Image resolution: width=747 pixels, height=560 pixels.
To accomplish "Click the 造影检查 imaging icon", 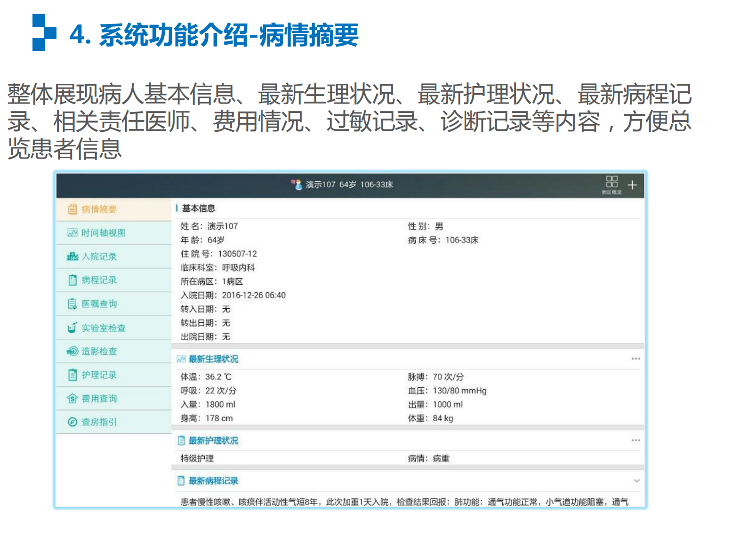I will 72,351.
